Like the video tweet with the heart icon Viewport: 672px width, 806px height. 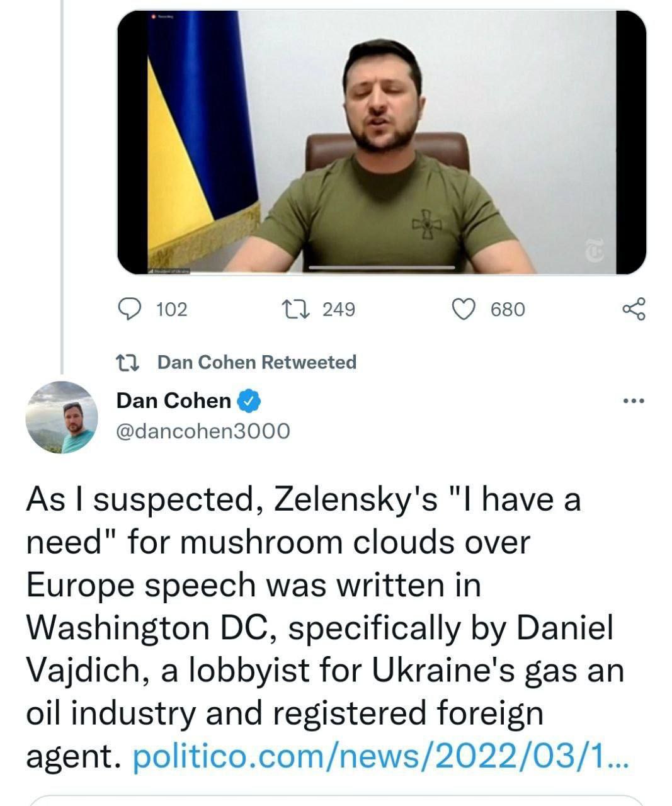coord(464,309)
